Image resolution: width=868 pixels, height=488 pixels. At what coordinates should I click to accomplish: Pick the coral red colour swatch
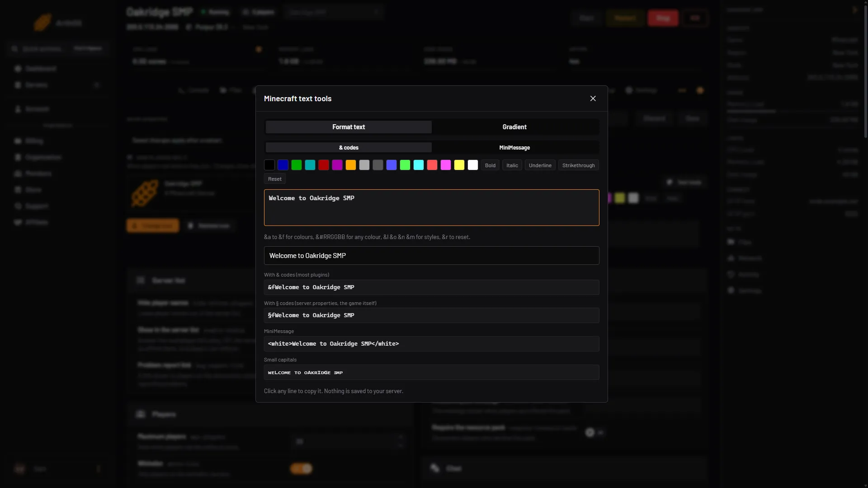click(x=432, y=165)
